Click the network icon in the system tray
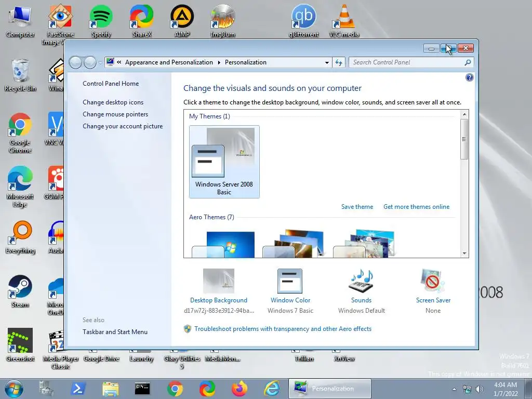Image resolution: width=532 pixels, height=399 pixels. point(467,389)
